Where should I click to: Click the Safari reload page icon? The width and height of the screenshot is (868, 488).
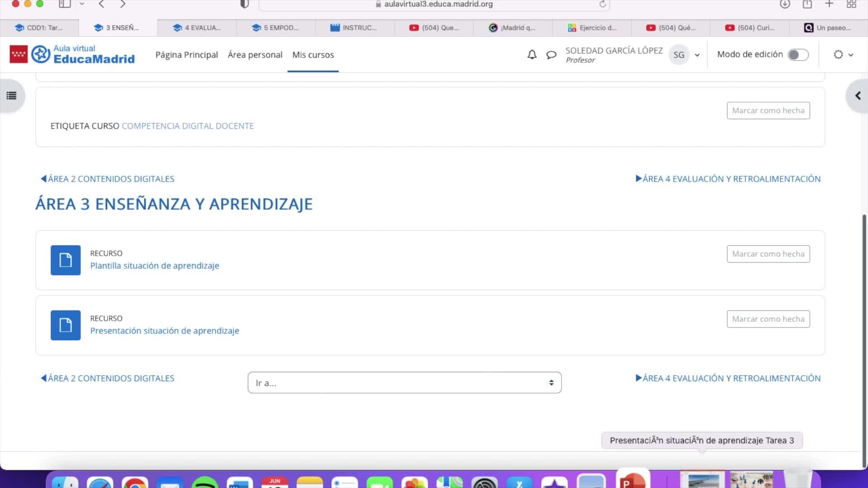603,4
